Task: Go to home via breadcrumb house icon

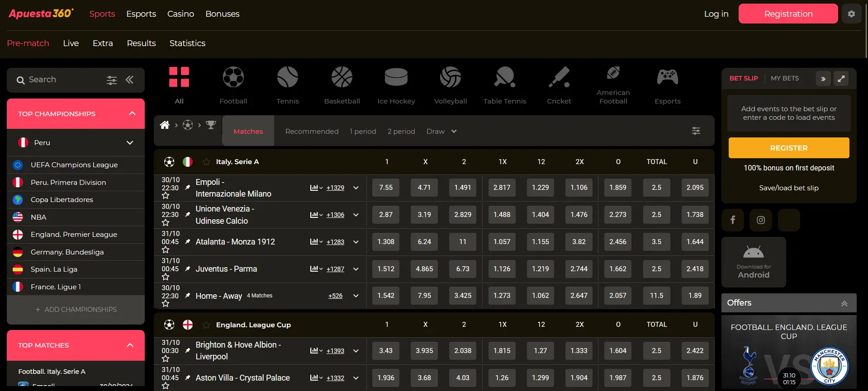Action: 165,125
